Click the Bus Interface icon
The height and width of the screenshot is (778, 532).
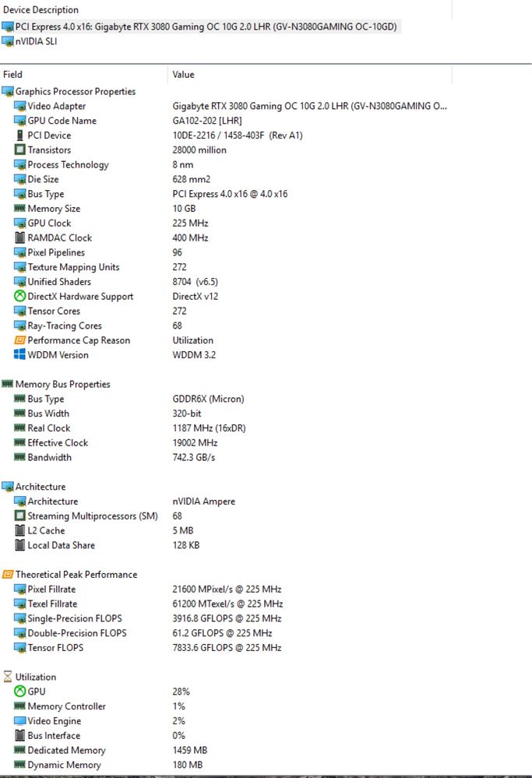19,735
